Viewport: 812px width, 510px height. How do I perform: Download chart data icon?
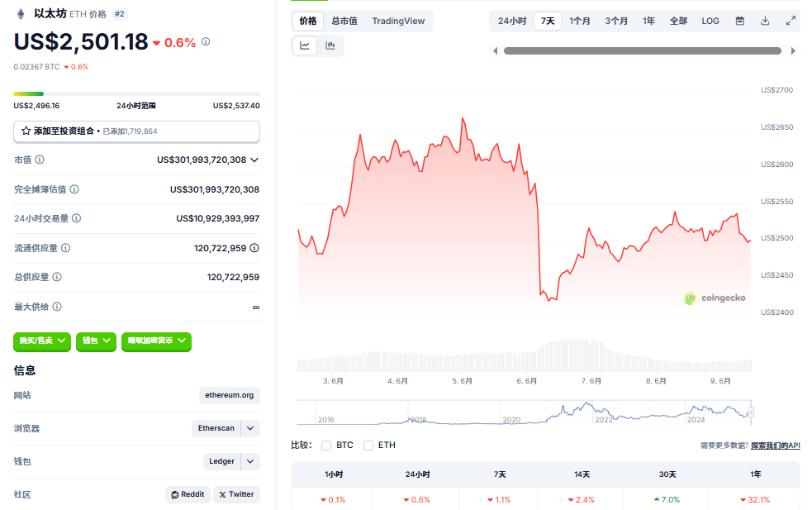tap(765, 21)
